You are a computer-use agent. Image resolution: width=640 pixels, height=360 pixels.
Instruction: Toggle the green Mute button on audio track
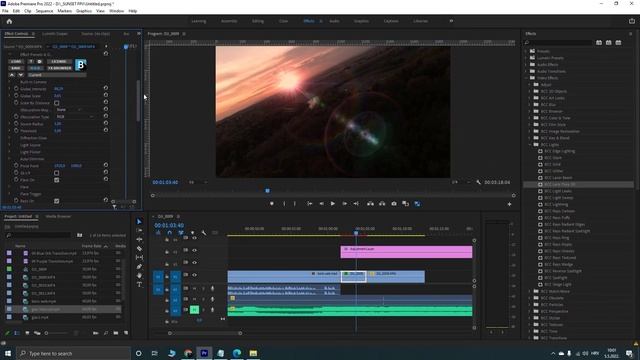click(194, 310)
